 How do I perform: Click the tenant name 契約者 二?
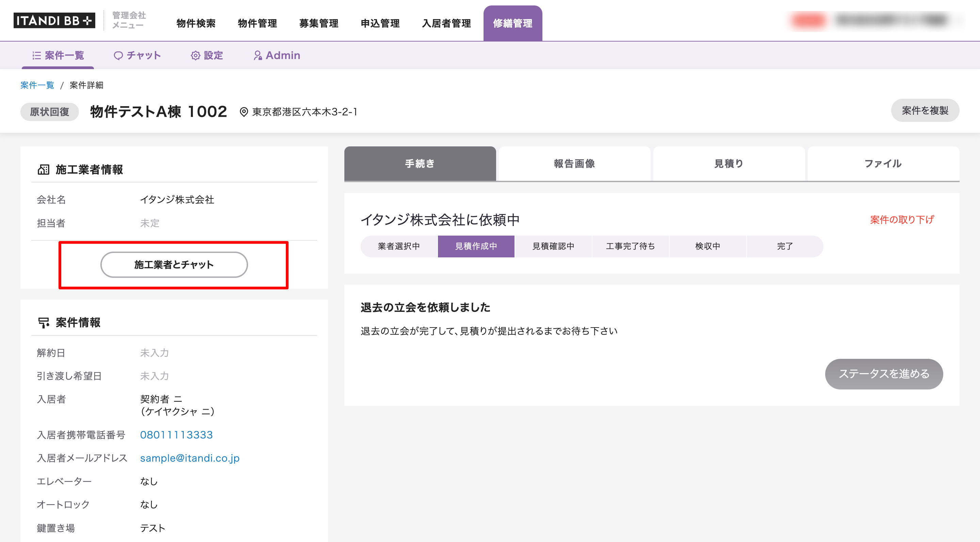[x=161, y=399]
